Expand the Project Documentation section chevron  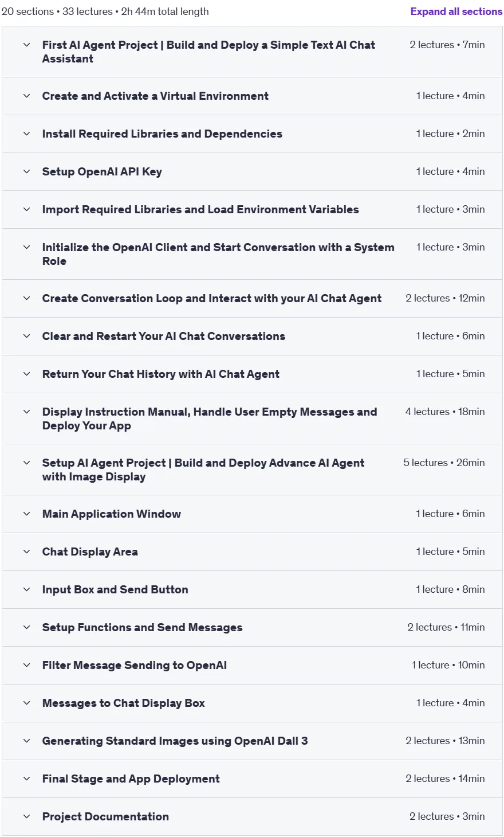(x=26, y=816)
